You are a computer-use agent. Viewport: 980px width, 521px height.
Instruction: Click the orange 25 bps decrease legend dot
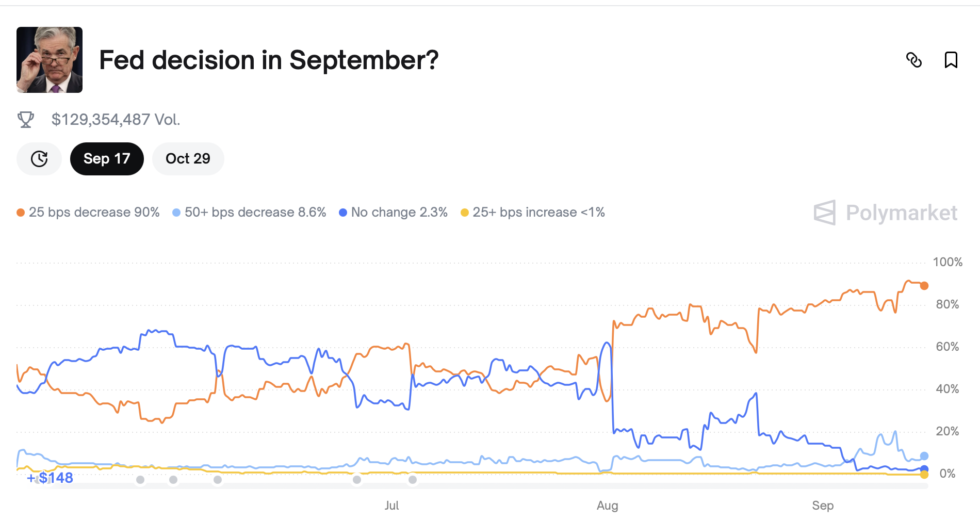click(21, 213)
